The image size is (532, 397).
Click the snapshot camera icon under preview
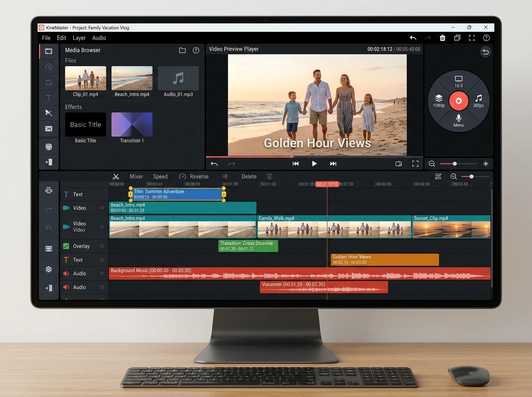tap(399, 163)
